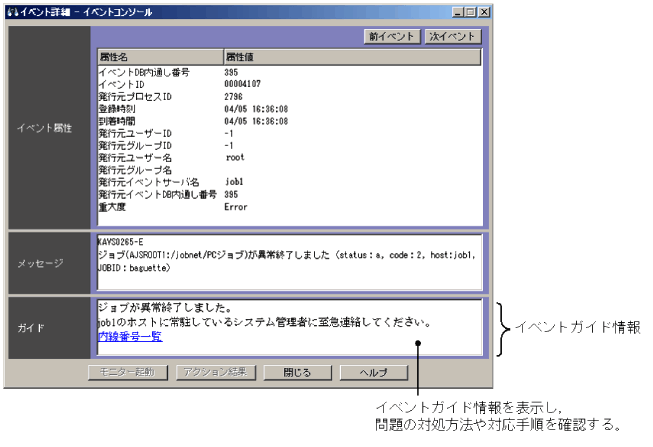
Task: Click the ジョブが異常終了しました guide line
Action: (x=165, y=308)
